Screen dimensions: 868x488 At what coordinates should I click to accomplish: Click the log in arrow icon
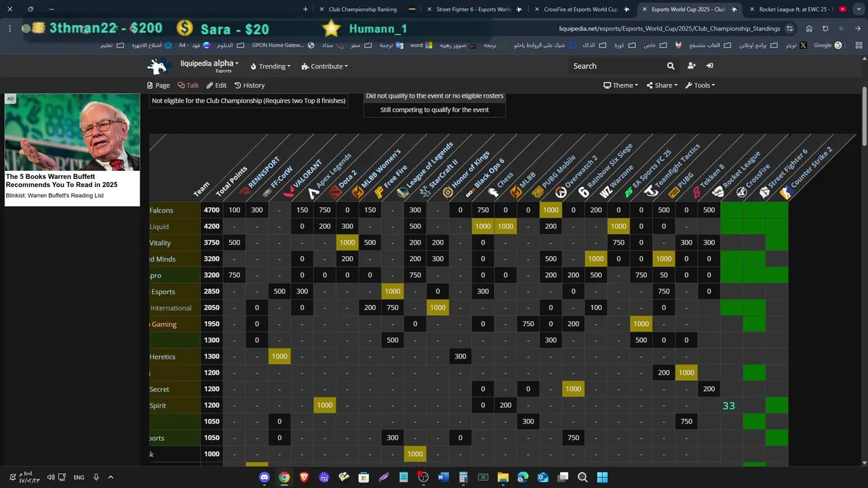[709, 66]
